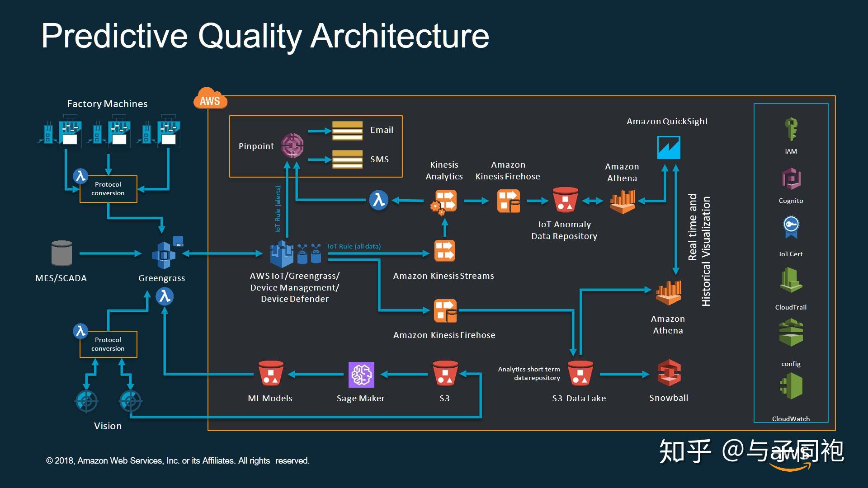This screenshot has height=488, width=868.
Task: Click the 'IoT Rule (all data)' label
Action: (354, 246)
